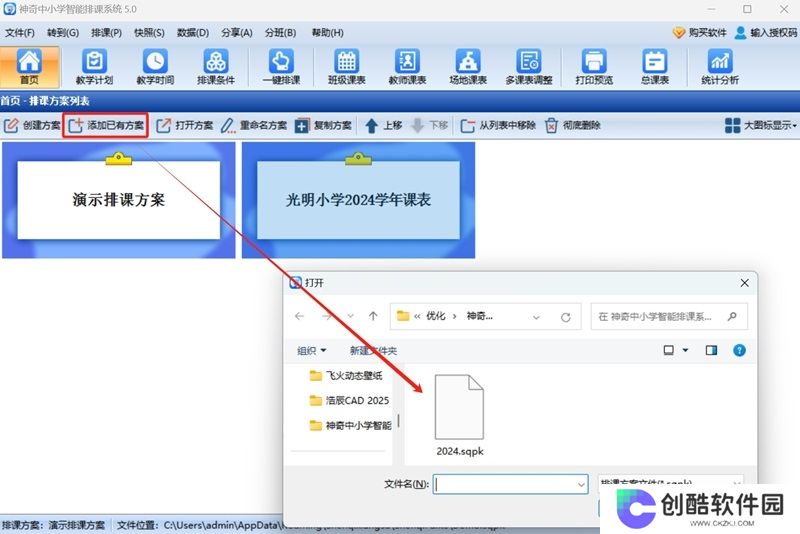
Task: Click the address breadcrumb 优化
Action: pos(436,316)
